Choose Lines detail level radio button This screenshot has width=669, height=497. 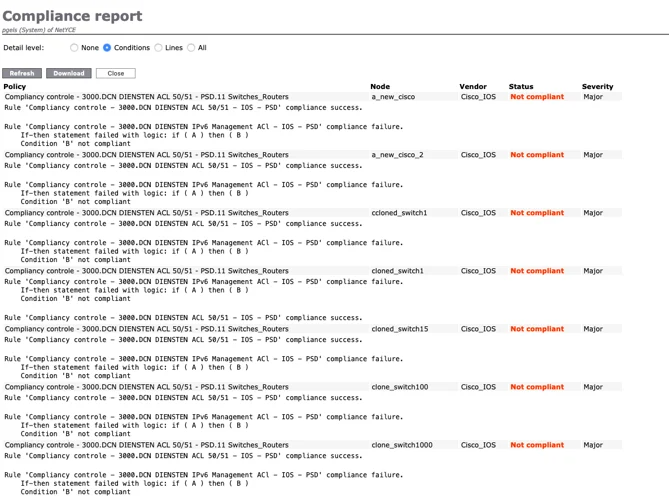click(x=158, y=48)
